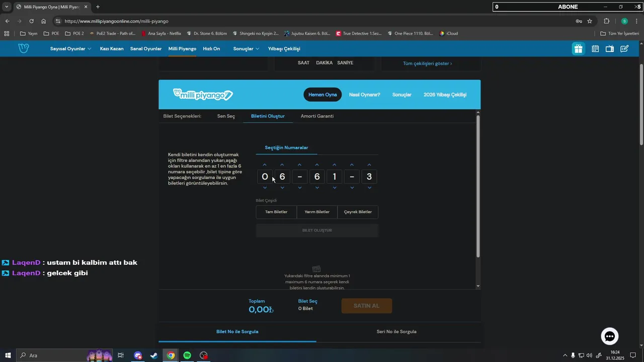Click the message-with-pencil feedback icon

(x=624, y=49)
